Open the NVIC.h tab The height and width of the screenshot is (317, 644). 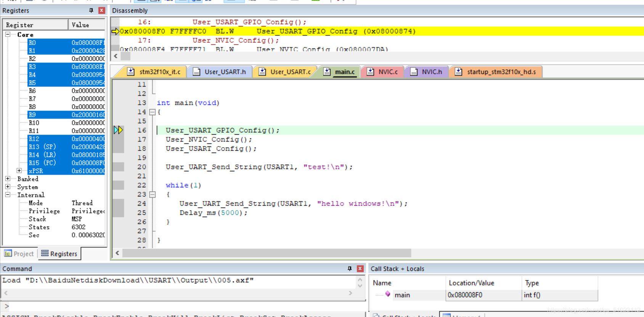click(x=427, y=72)
